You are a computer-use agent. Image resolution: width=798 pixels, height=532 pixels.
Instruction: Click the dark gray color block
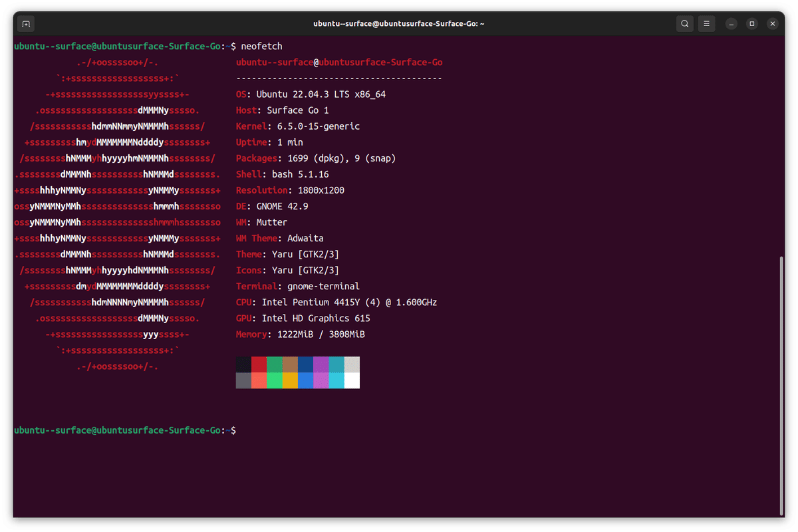pyautogui.click(x=243, y=380)
